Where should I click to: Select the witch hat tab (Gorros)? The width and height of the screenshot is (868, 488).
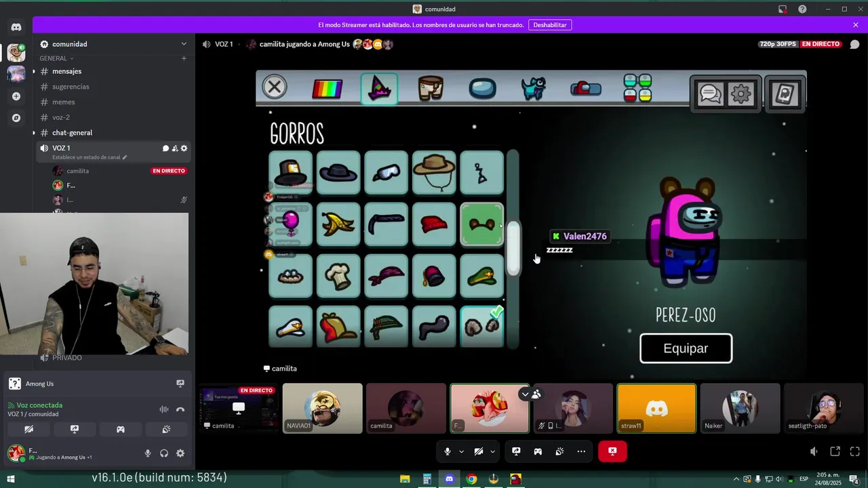pyautogui.click(x=379, y=88)
